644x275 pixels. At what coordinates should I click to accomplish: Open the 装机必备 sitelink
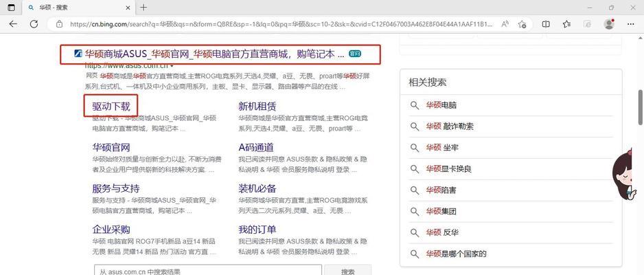coord(257,188)
